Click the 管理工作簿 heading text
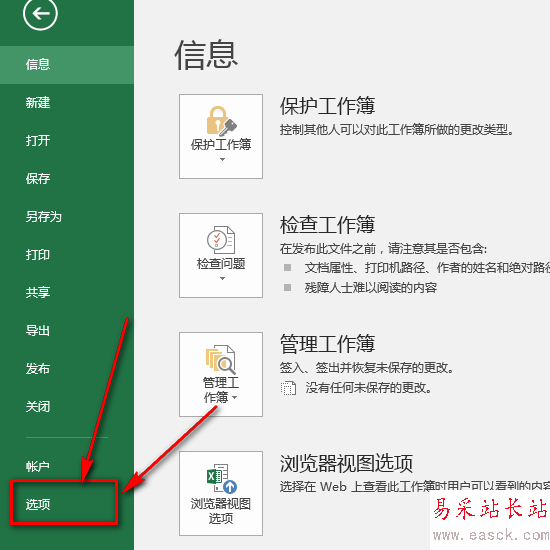550x550 pixels. tap(327, 344)
